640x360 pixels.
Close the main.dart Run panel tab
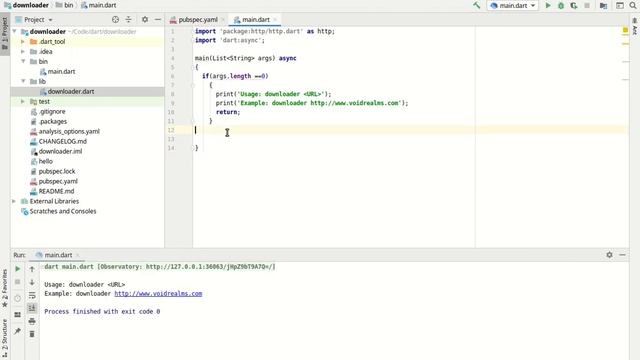[78, 255]
